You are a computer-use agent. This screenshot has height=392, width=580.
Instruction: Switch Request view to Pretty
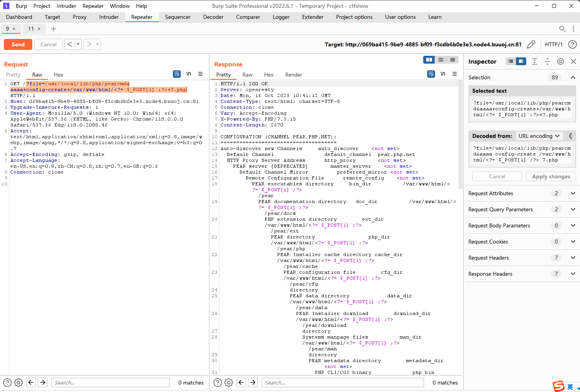coord(13,75)
